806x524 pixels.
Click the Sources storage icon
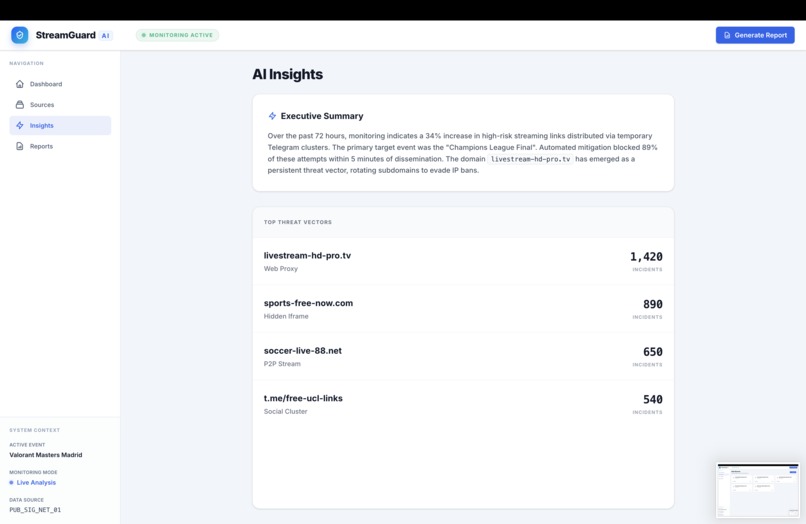click(x=20, y=104)
